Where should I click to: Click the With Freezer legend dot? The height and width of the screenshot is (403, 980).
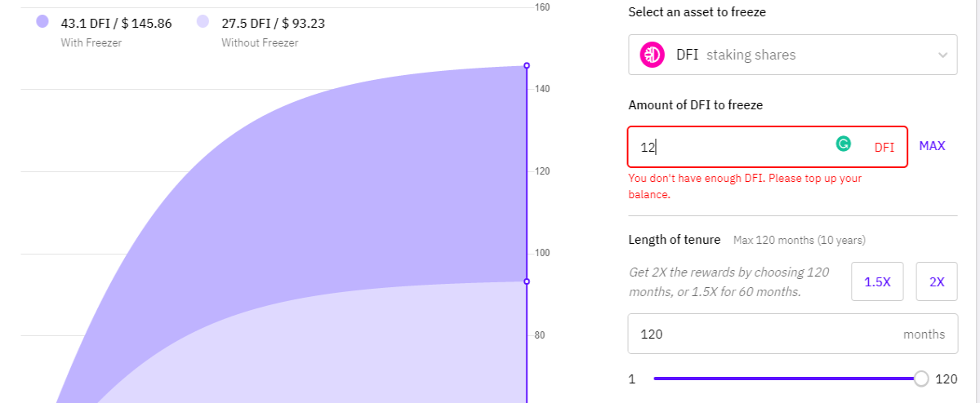point(42,23)
